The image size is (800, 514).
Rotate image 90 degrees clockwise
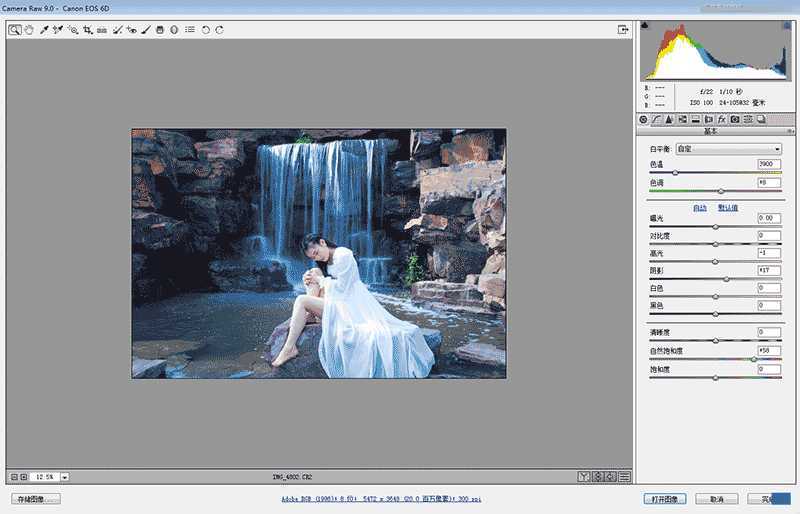pos(219,30)
